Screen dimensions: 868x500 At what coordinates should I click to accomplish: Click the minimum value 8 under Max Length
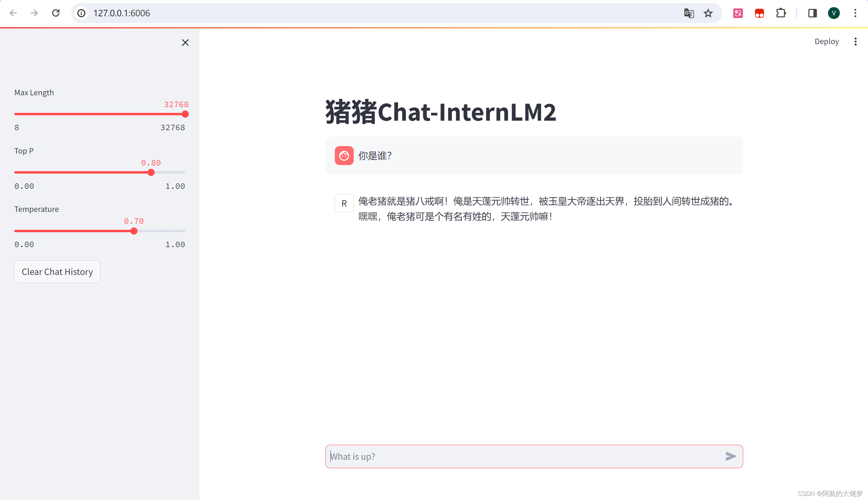coord(17,128)
